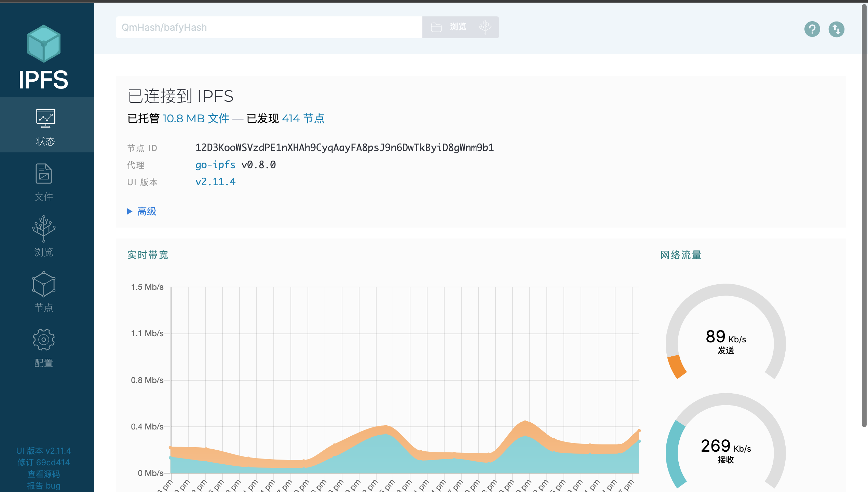This screenshot has height=492, width=868.
Task: Open the 浏览 explore tree icon in sidebar
Action: (44, 229)
